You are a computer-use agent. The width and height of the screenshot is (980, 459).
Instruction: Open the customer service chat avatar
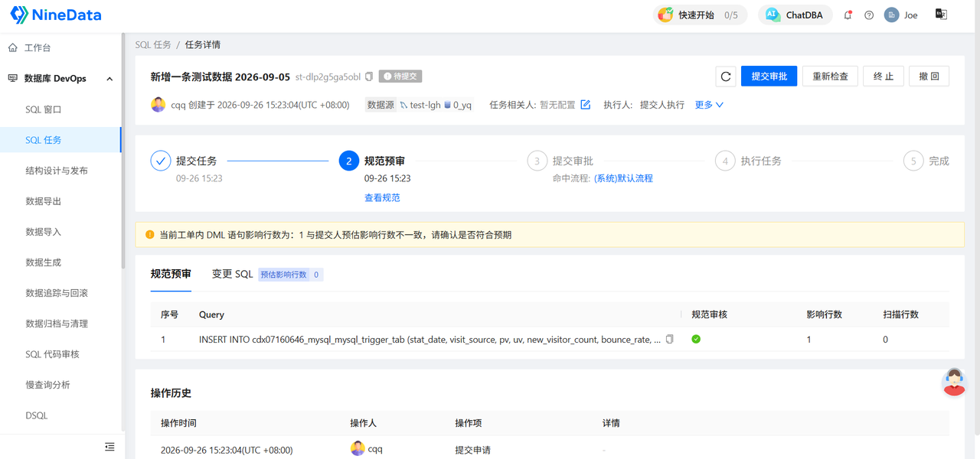(x=954, y=382)
